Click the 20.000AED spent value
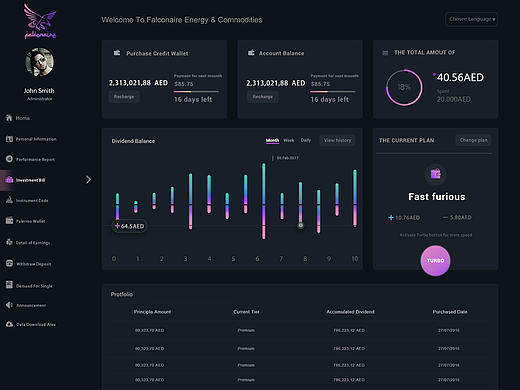The image size is (520, 390). (x=454, y=99)
